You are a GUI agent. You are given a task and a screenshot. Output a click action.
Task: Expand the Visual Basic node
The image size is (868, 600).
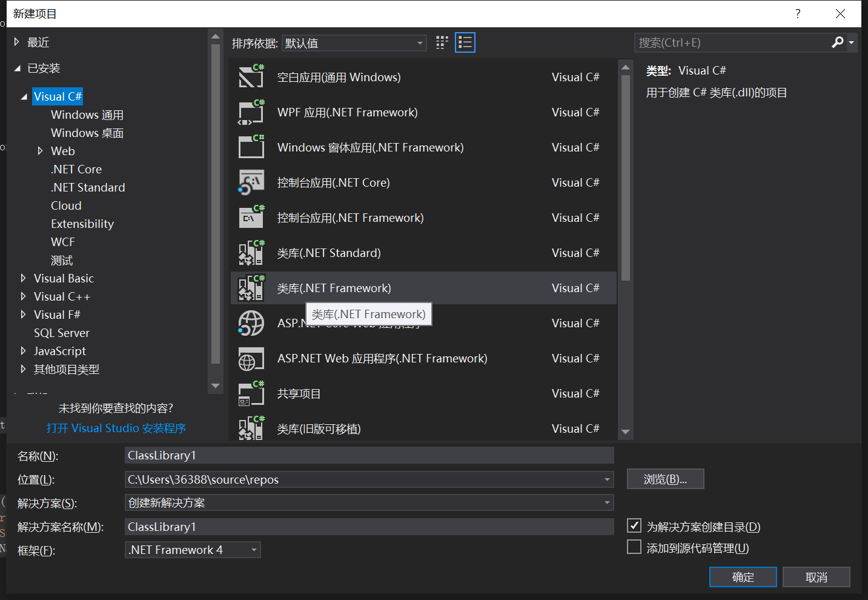pos(23,278)
